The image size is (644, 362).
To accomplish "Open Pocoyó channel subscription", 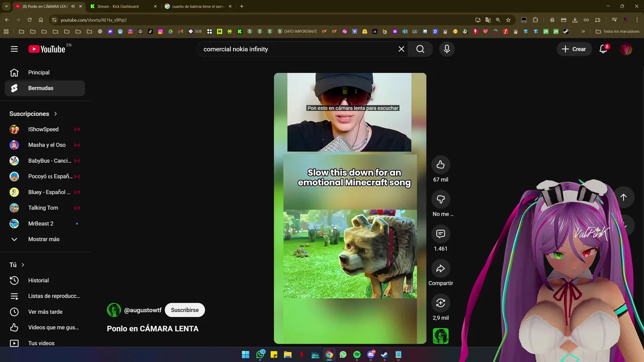I will point(45,176).
